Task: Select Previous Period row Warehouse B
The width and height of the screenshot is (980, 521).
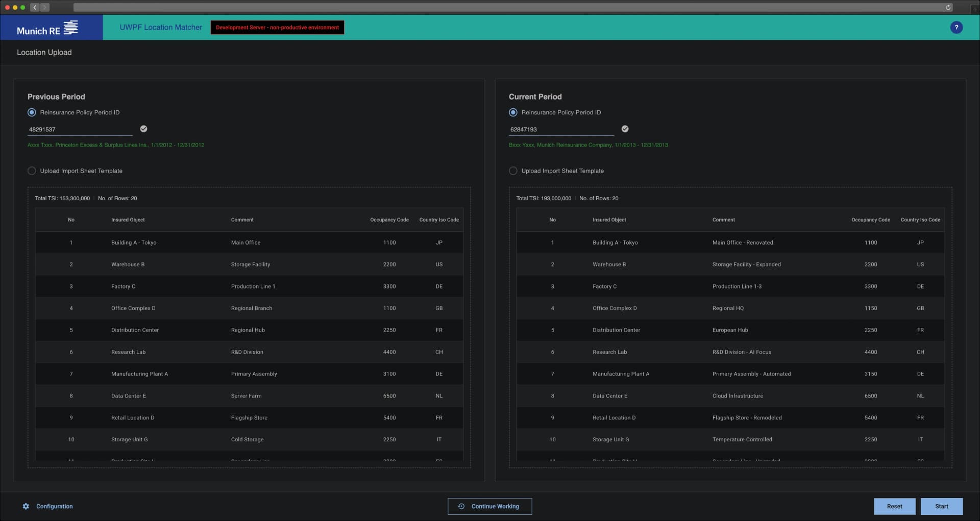Action: pos(249,265)
